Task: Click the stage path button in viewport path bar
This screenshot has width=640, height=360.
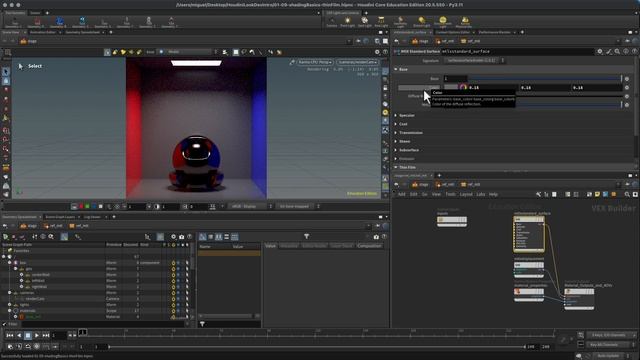Action: [x=29, y=41]
